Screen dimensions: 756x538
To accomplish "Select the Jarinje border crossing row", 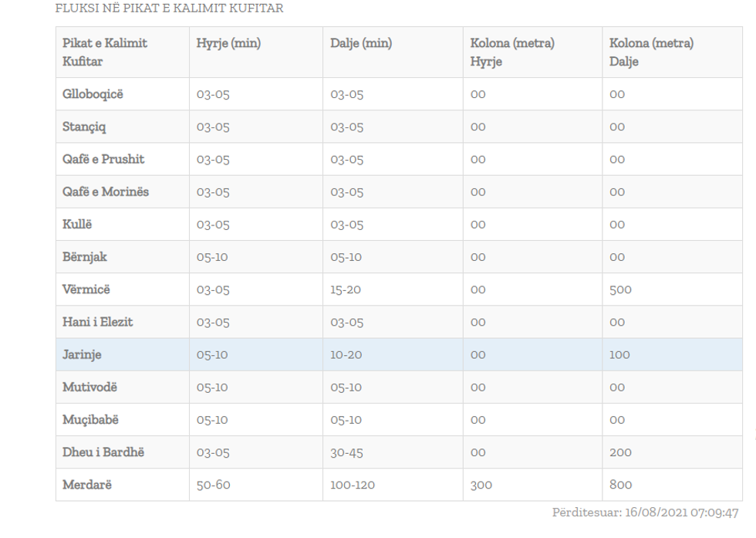I will click(82, 355).
